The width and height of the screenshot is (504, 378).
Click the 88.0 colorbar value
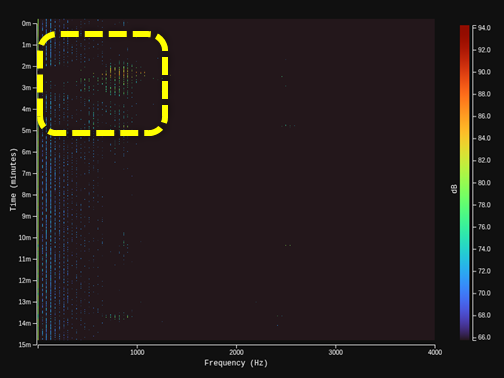pyautogui.click(x=484, y=94)
